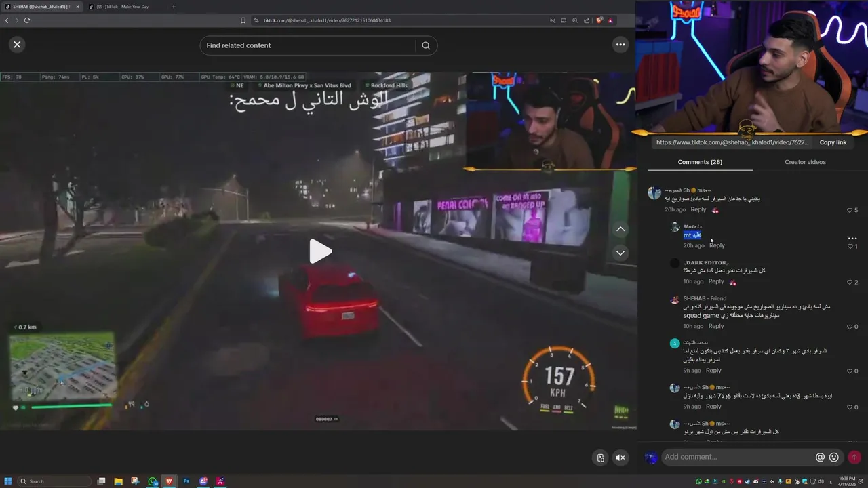This screenshot has width=868, height=488.
Task: Click the Brave browser taskbar icon
Action: (169, 481)
